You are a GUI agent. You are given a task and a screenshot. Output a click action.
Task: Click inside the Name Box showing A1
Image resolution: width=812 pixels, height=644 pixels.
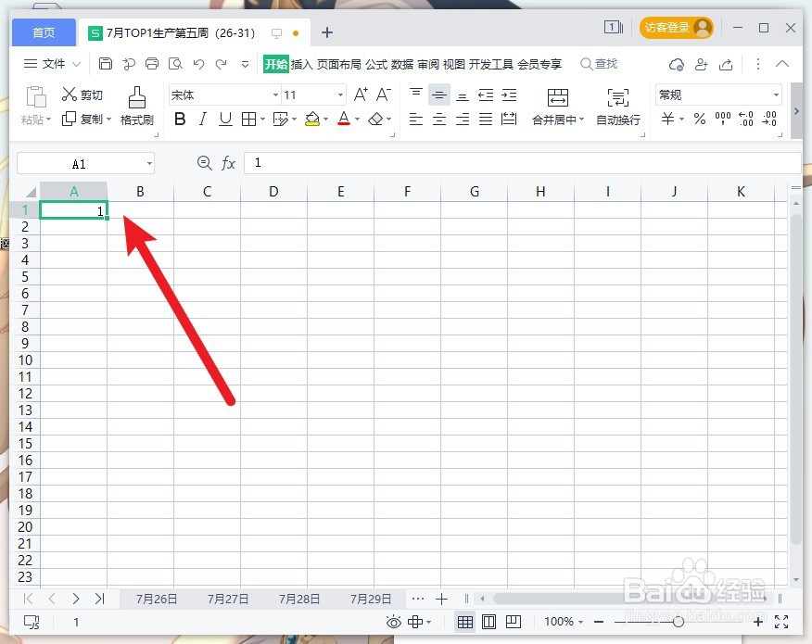79,163
